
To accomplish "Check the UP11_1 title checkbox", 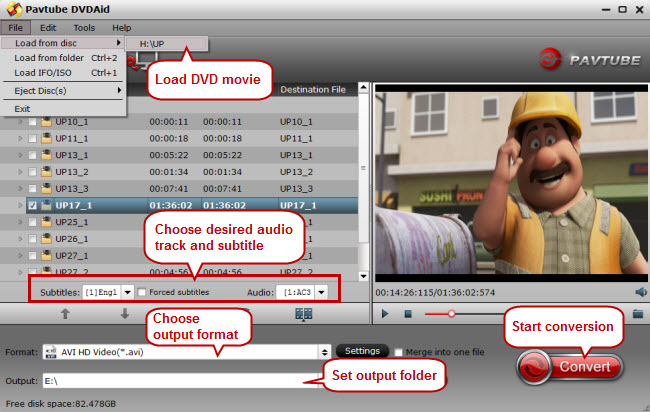I will (32, 138).
